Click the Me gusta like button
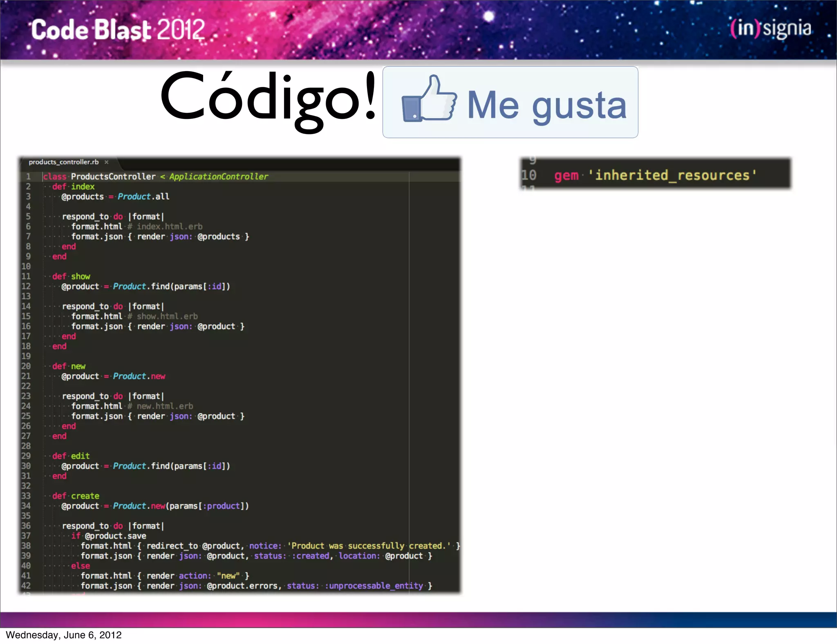 pos(510,102)
